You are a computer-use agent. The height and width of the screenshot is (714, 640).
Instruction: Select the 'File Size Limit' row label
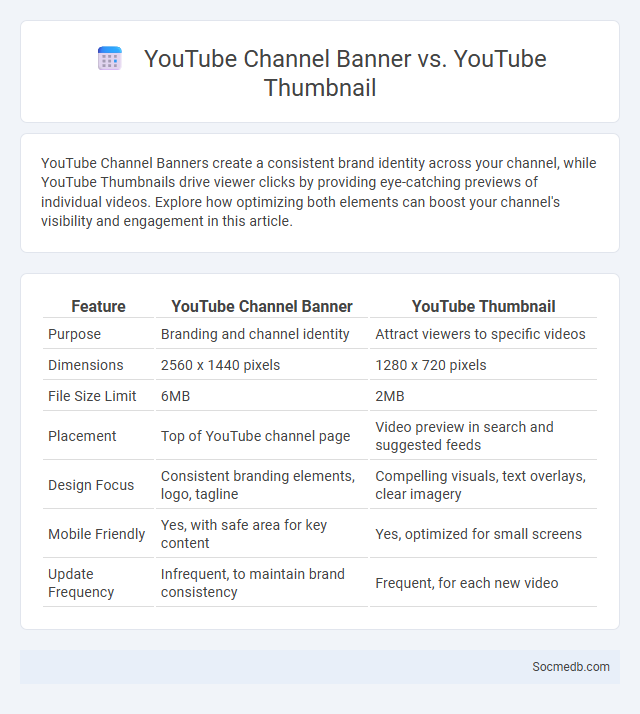tap(92, 396)
